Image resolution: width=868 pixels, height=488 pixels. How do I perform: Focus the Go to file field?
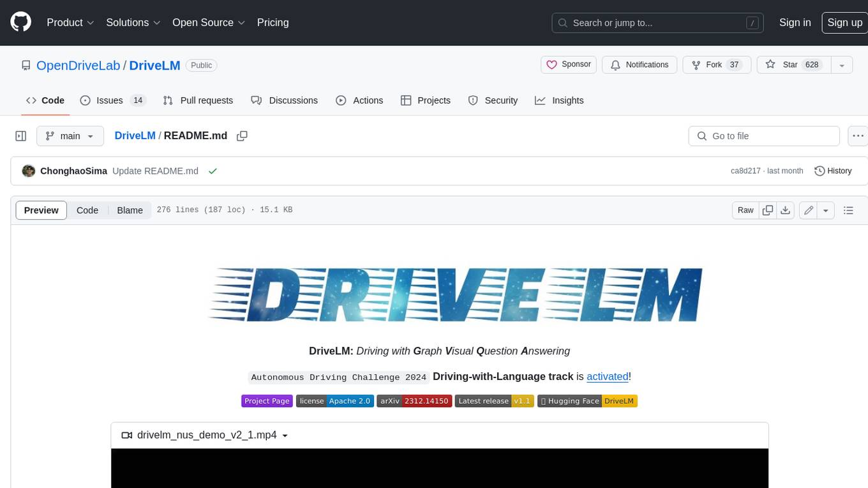pyautogui.click(x=764, y=136)
